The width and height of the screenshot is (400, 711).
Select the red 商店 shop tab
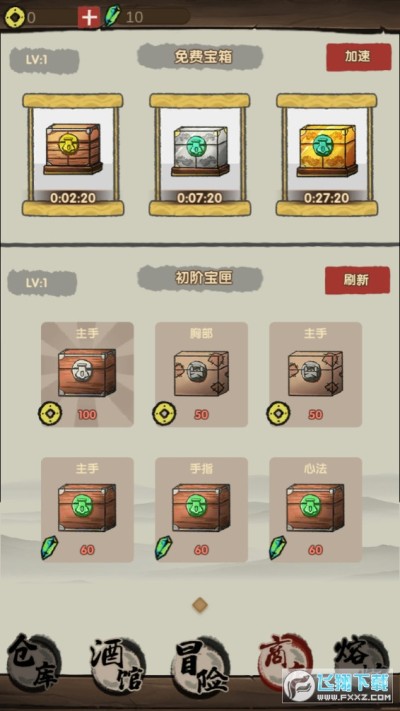pos(285,663)
